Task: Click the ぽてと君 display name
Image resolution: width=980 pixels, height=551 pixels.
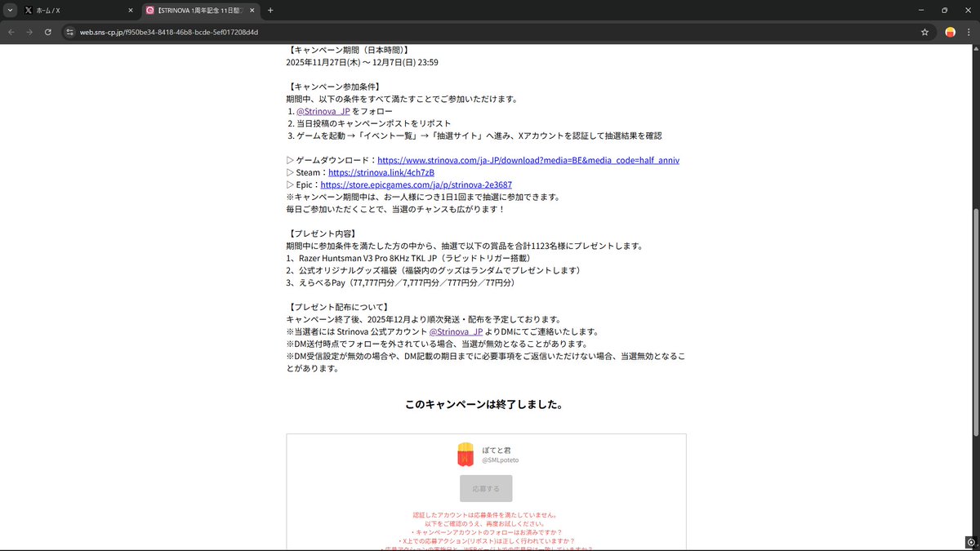Action: pyautogui.click(x=496, y=450)
